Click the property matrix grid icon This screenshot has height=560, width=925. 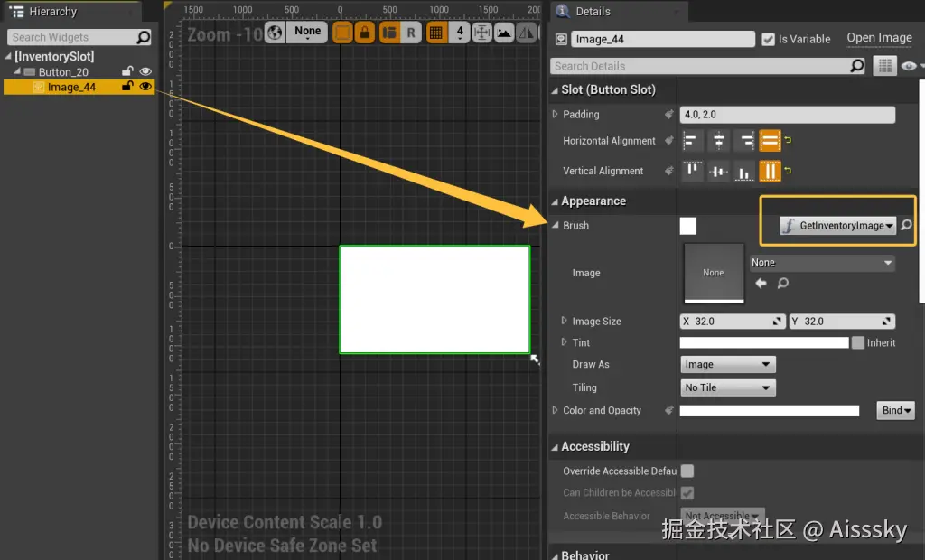[x=885, y=66]
